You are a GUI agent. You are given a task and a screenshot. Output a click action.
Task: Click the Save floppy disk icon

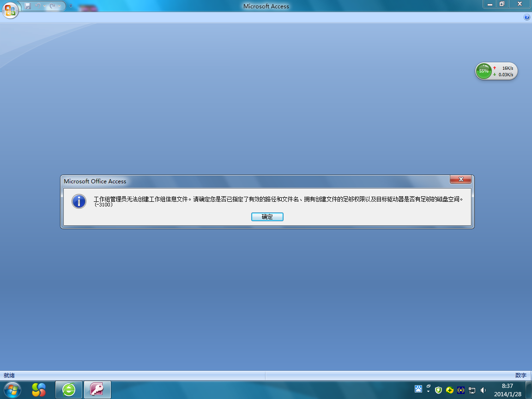pos(28,6)
